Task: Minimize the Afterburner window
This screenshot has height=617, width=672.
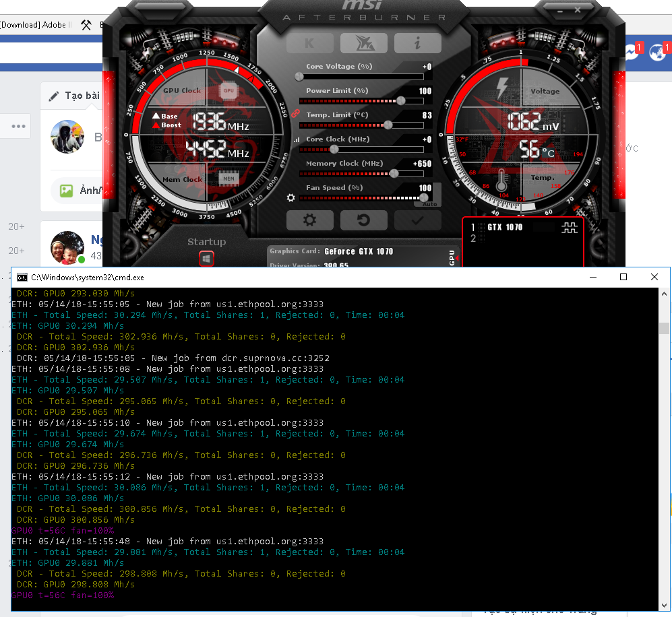Action: 560,11
